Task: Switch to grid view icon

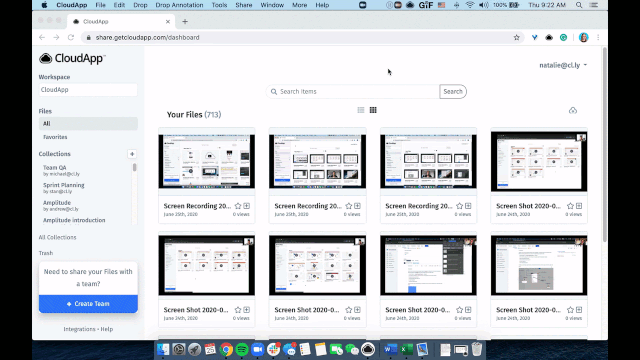Action: 373,110
